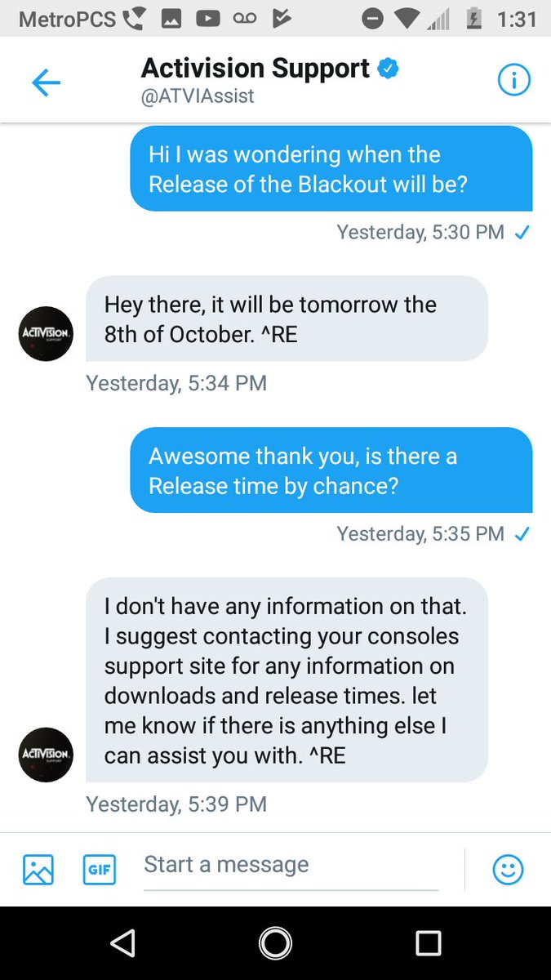The height and width of the screenshot is (980, 551).
Task: Select the '8th of October' reply bubble
Action: coord(287,318)
